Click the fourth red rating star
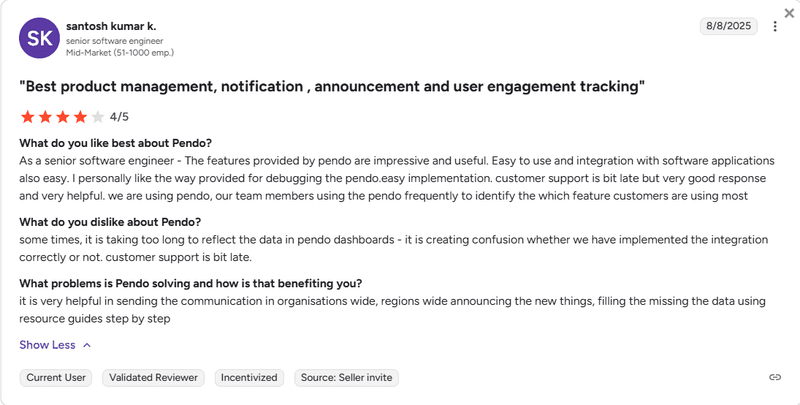Screen dimensions: 800x405 (x=80, y=116)
